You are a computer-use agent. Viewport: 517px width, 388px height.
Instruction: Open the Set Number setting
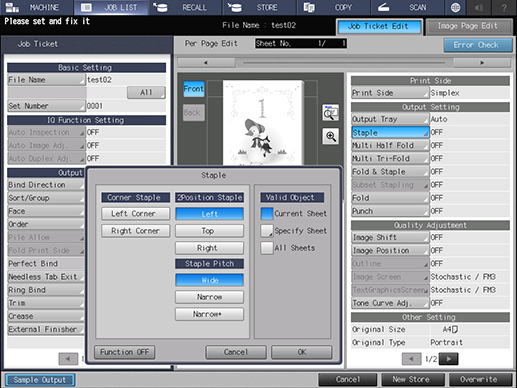(46, 106)
